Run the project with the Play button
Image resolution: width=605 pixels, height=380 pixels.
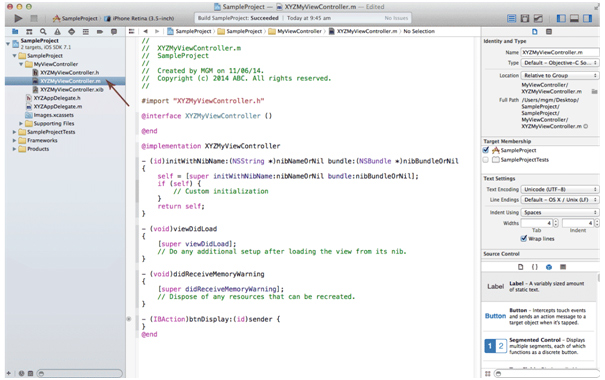18,18
